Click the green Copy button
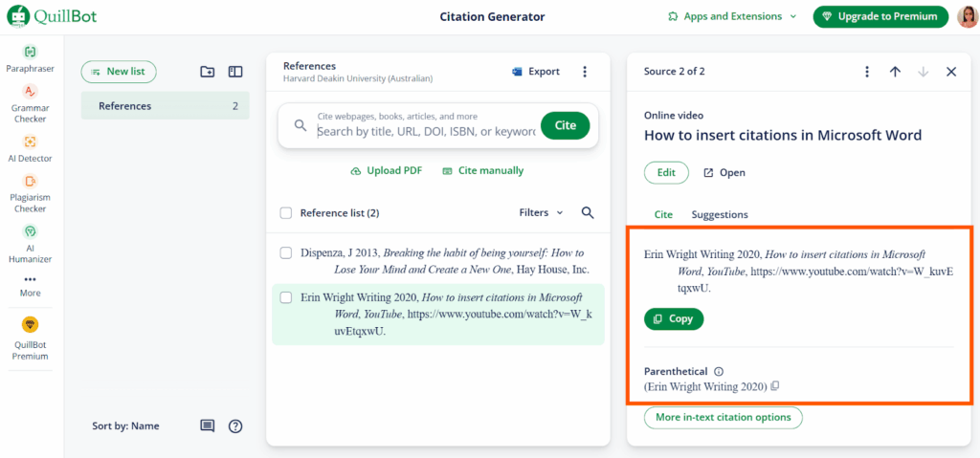980x458 pixels. pos(674,318)
